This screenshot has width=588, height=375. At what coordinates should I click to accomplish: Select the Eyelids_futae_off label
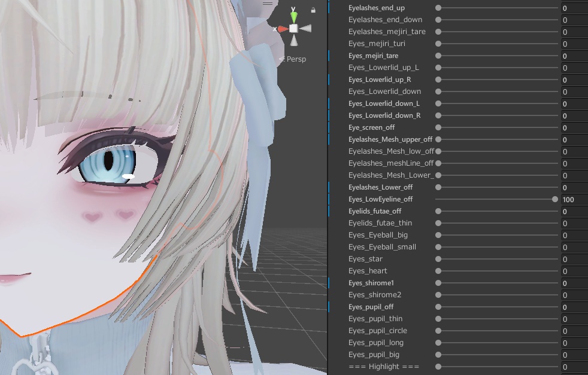tap(375, 211)
